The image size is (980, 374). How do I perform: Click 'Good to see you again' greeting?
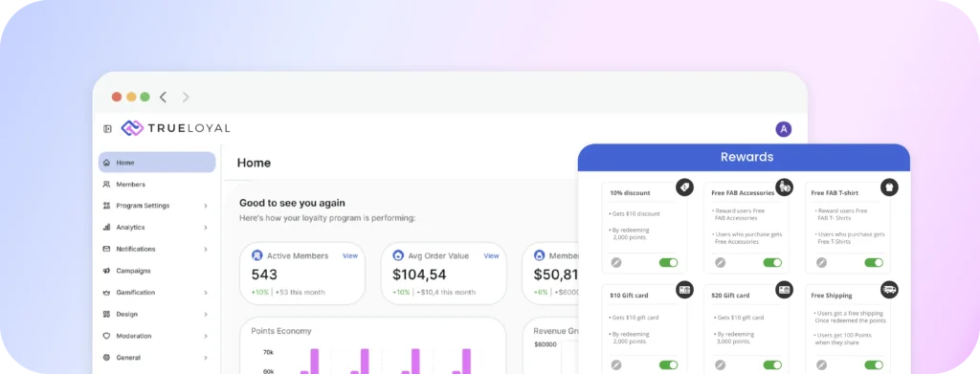[x=292, y=203]
